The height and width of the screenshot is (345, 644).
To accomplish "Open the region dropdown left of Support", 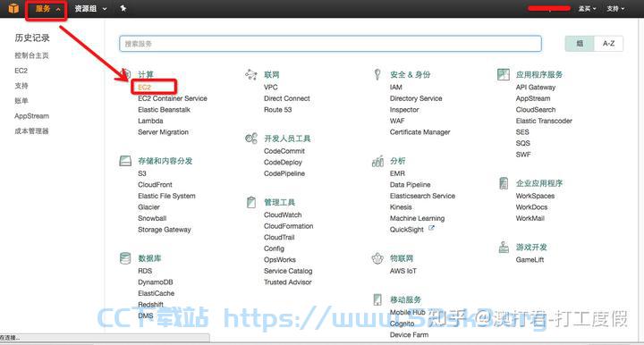I will (x=587, y=8).
